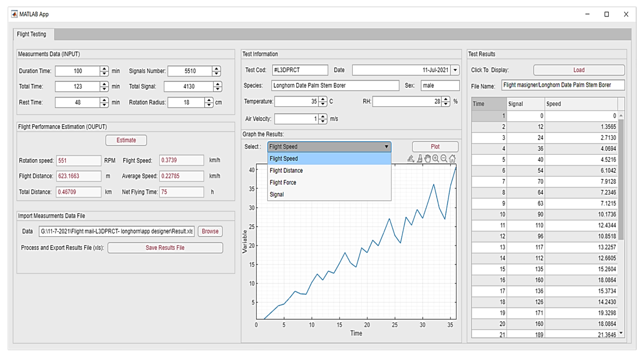Open the Date picker dropdown arrow

pos(455,70)
